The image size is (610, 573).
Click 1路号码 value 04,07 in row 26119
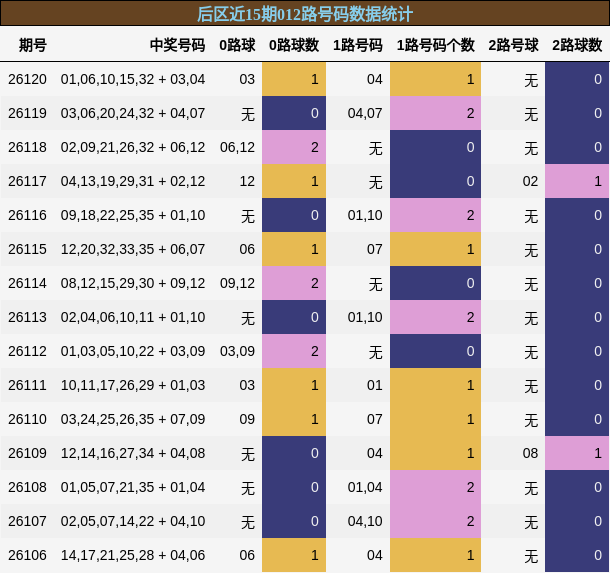365,113
